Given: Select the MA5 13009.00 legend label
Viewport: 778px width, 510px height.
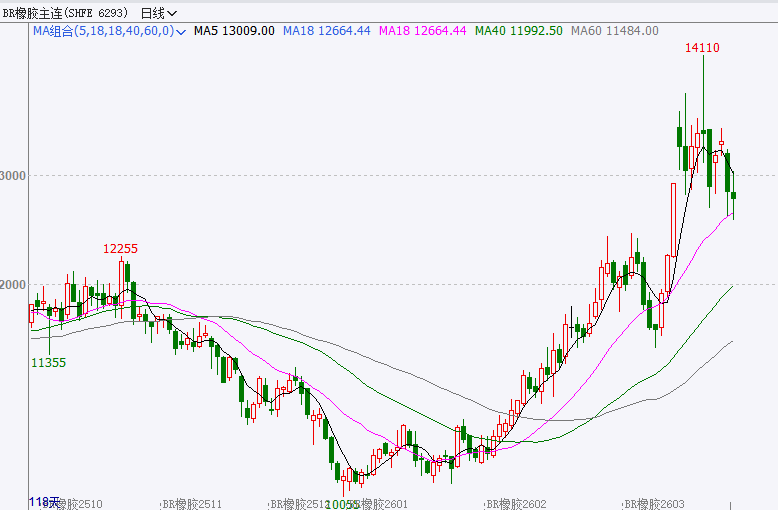Looking at the screenshot, I should click(234, 32).
